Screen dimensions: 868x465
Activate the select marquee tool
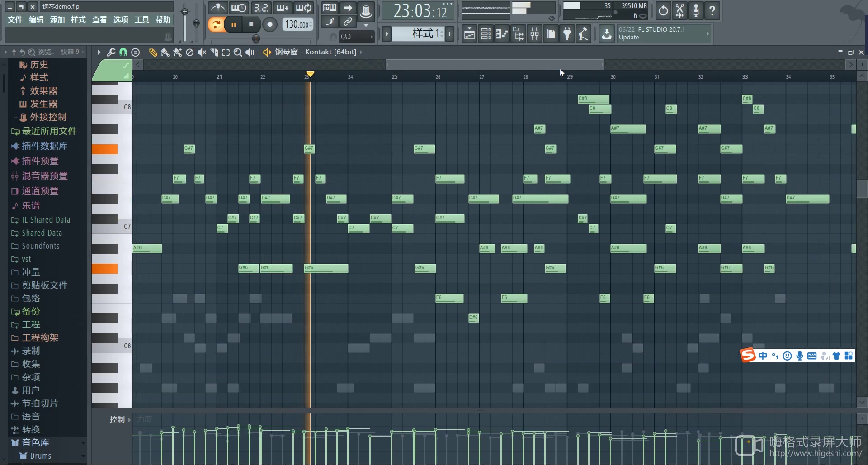[226, 52]
